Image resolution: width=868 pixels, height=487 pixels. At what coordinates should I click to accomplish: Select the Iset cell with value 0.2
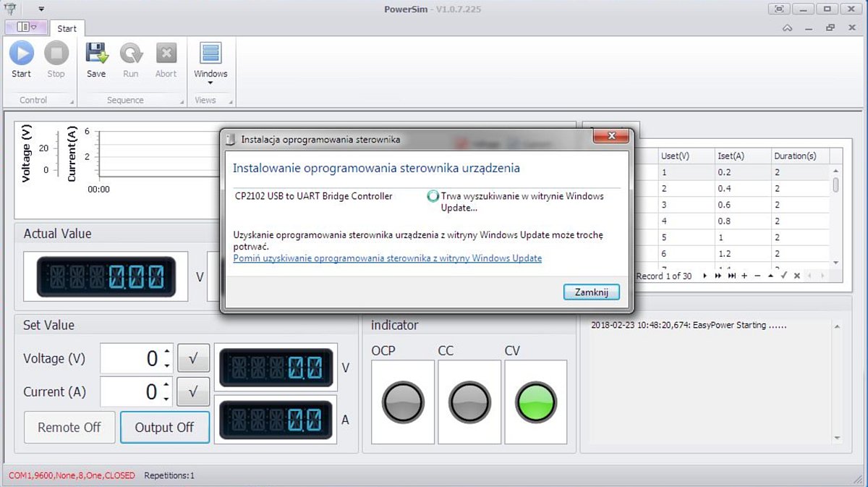pos(742,172)
